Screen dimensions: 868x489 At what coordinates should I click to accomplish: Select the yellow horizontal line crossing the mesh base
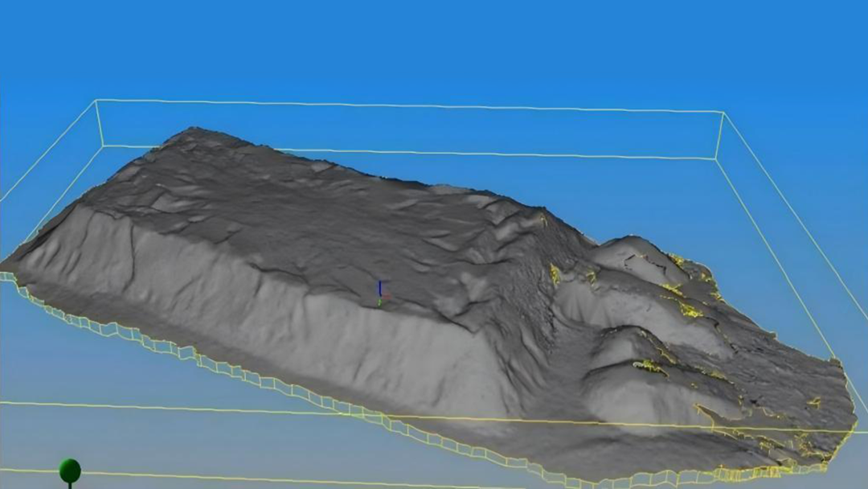click(201, 408)
